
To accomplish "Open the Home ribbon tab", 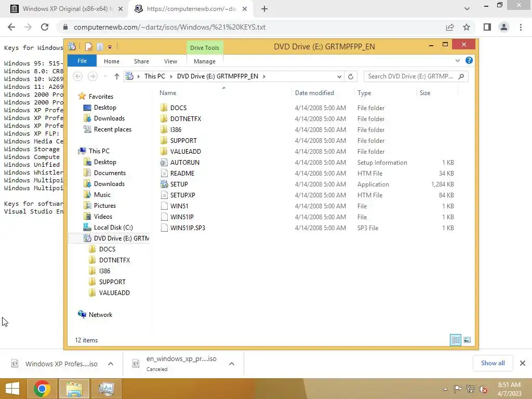I will tap(112, 61).
